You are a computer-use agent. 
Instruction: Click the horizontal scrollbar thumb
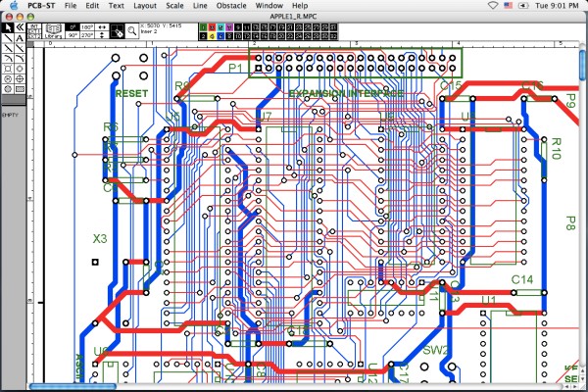tap(73, 386)
